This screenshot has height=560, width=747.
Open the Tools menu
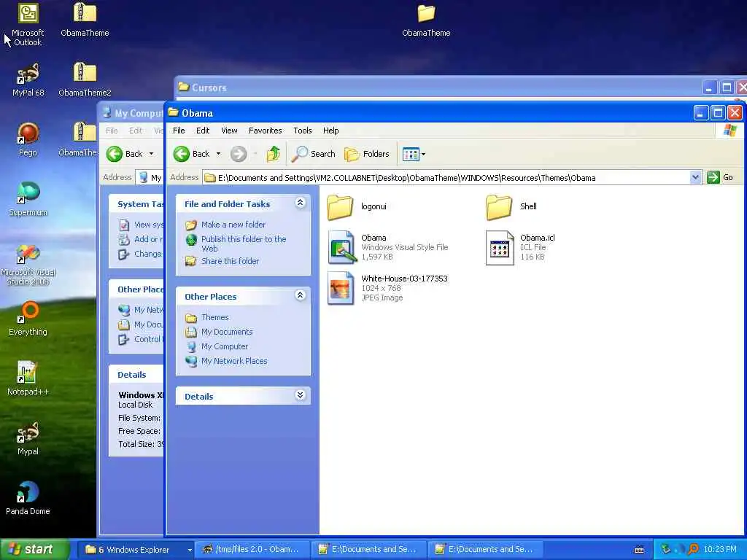(303, 131)
